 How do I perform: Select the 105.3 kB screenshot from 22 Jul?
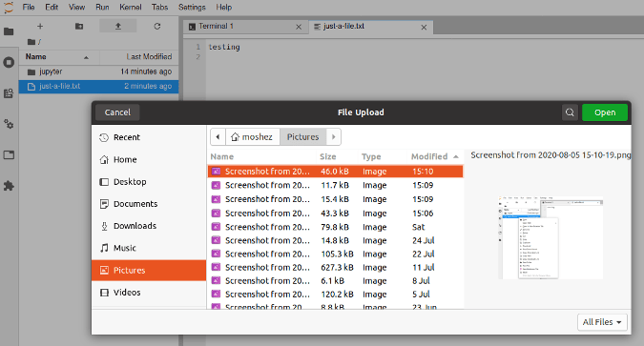[x=335, y=254]
